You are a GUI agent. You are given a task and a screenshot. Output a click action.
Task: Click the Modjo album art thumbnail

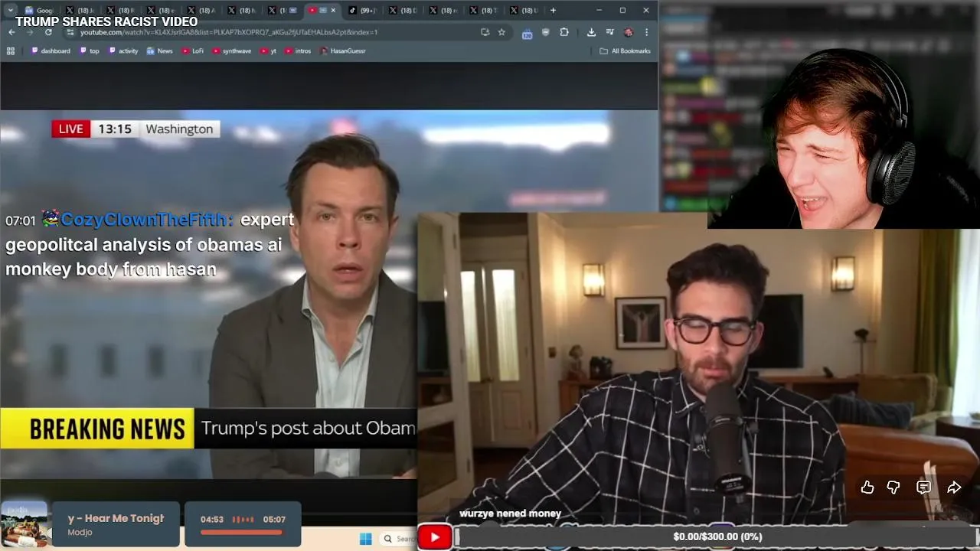(24, 524)
